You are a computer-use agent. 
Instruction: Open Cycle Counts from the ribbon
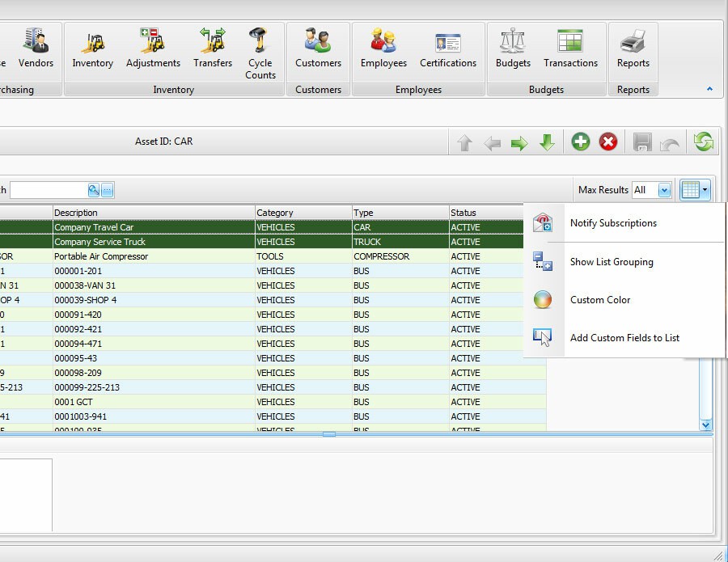(x=260, y=49)
